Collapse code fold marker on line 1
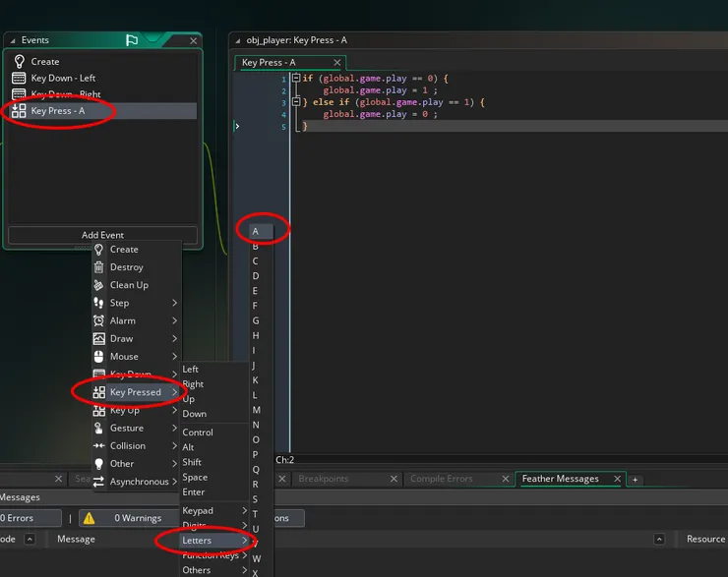The height and width of the screenshot is (577, 728). (296, 78)
